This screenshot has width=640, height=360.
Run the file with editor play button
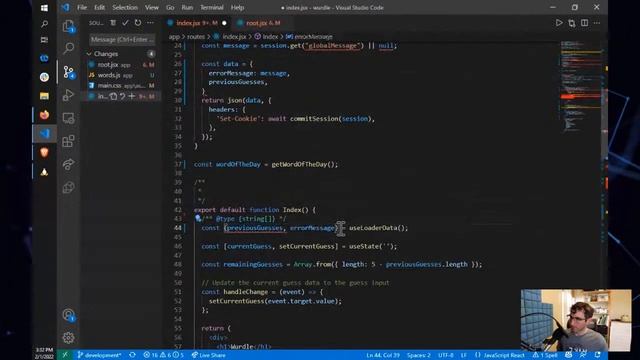(x=559, y=23)
